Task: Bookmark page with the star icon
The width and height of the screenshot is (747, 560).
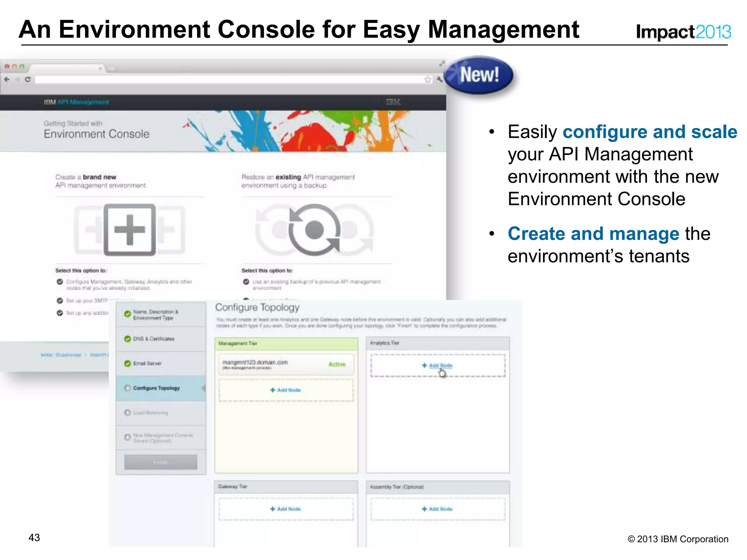Action: (x=427, y=79)
